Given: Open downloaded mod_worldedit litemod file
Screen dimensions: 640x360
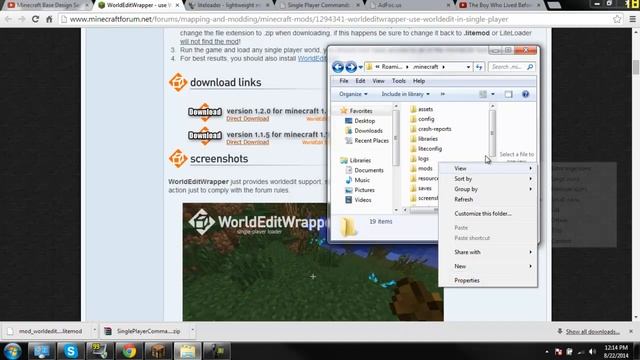Looking at the screenshot, I should pyautogui.click(x=50, y=331).
